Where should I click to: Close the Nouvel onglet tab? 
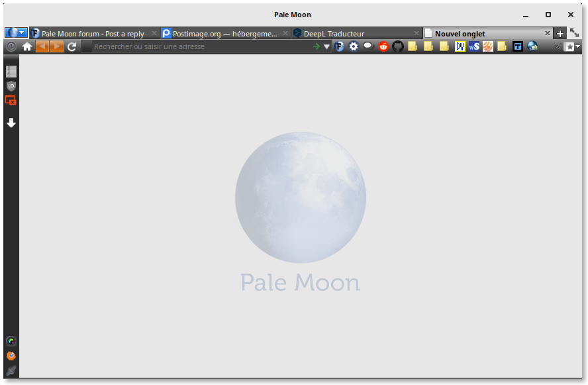pyautogui.click(x=547, y=33)
